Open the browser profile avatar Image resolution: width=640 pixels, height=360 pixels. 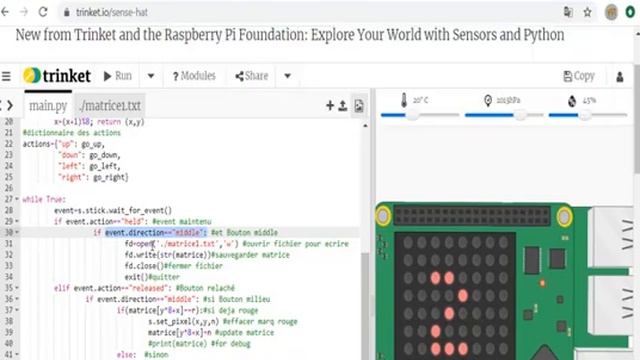coord(611,12)
